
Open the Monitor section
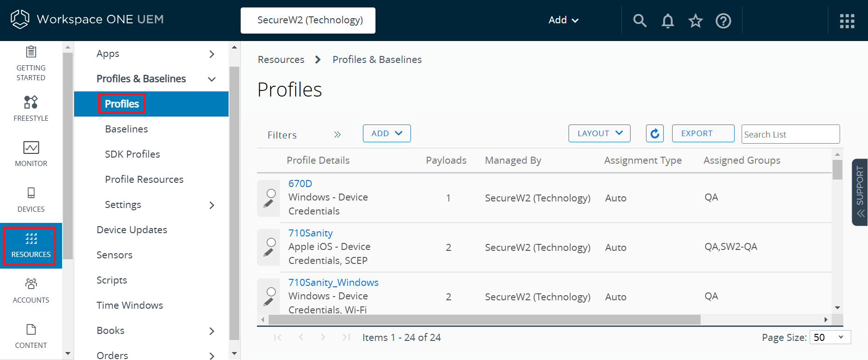tap(31, 154)
